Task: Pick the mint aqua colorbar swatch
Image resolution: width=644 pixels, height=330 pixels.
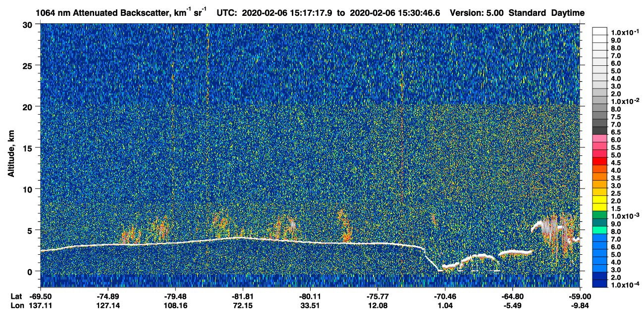Action: [x=600, y=231]
